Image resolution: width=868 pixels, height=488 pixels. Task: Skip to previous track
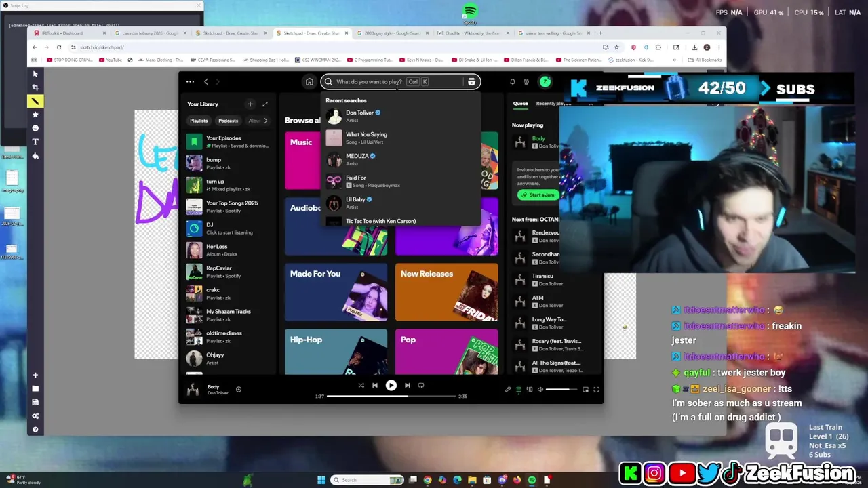(374, 385)
